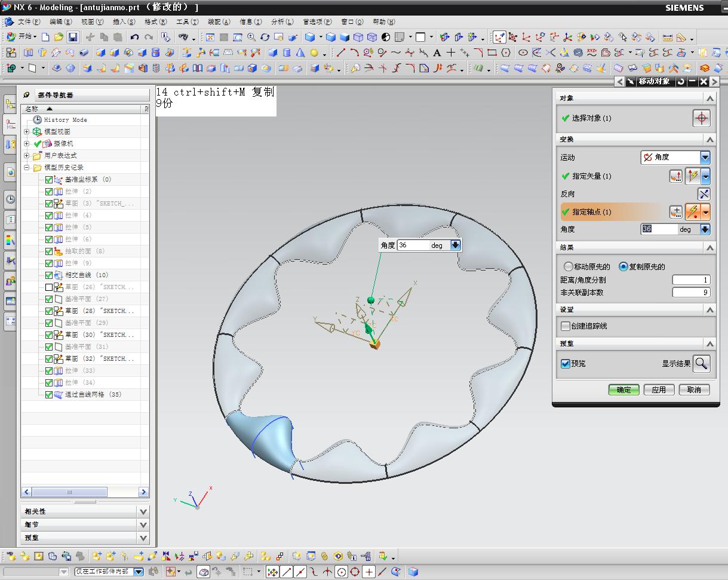
Task: Click the Point constructor icon beside Specify Axis Point
Action: tap(675, 212)
